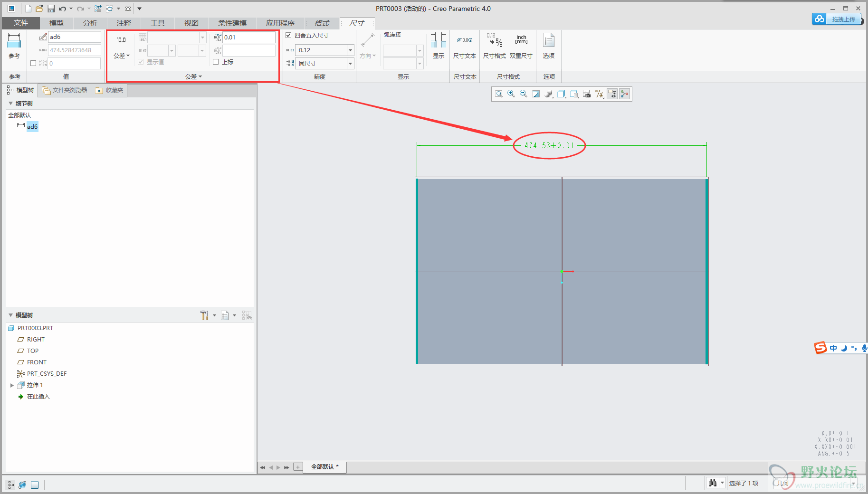Click the 选项 (Options) document icon
868x494 pixels.
(549, 40)
